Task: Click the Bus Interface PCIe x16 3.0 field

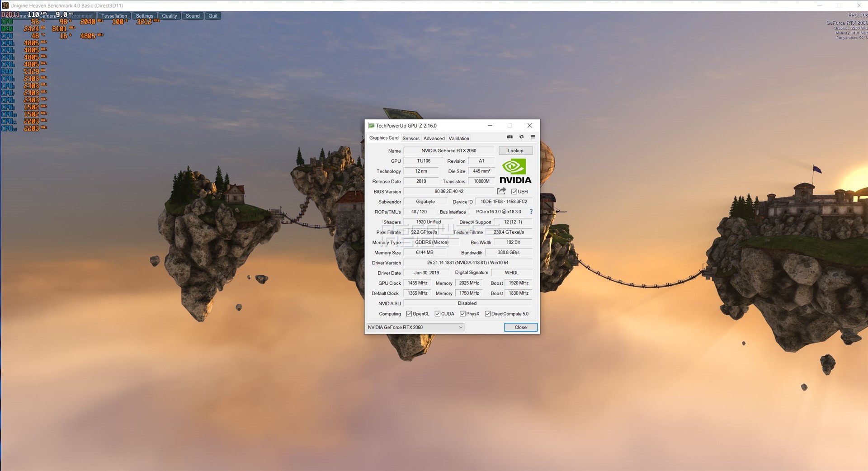Action: 498,212
